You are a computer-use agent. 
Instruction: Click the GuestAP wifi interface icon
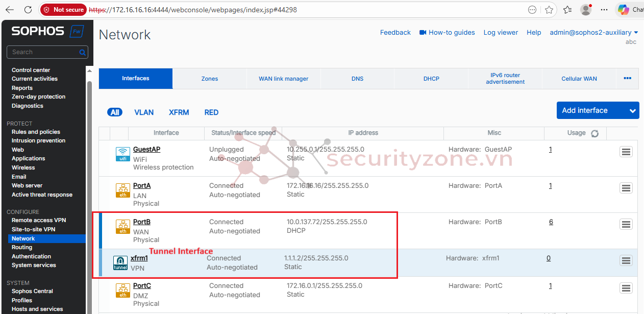[x=123, y=154]
